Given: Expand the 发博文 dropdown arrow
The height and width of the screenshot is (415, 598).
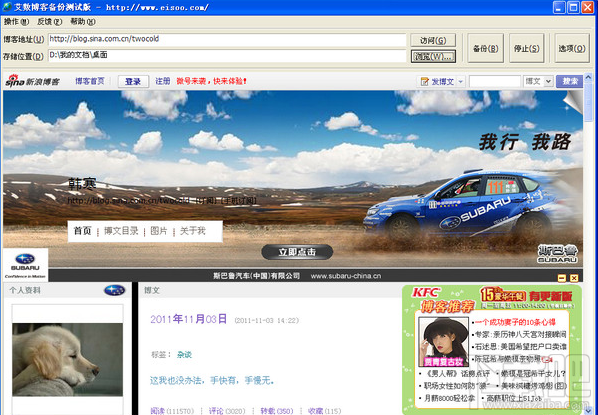Looking at the screenshot, I should point(460,81).
